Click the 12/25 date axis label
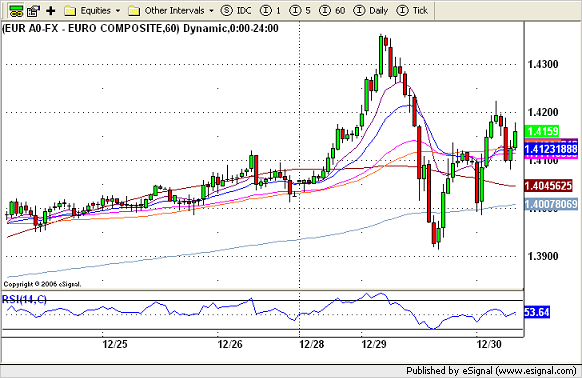The height and width of the screenshot is (378, 582). click(115, 344)
